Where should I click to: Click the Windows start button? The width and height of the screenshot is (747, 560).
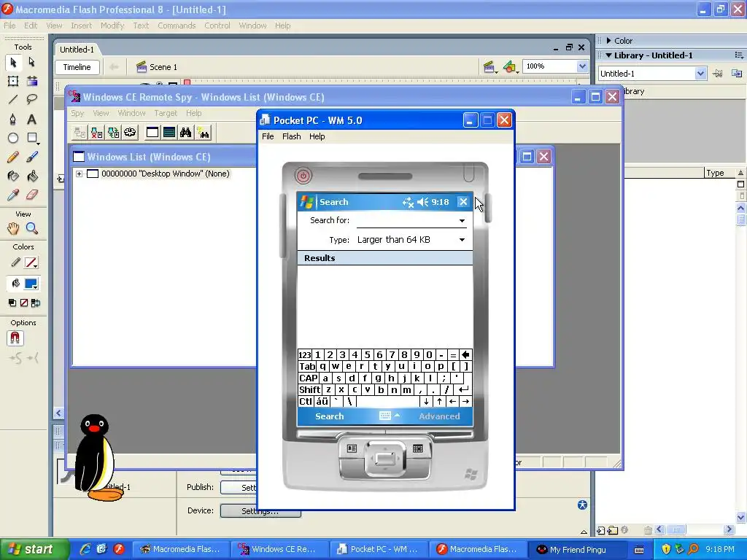(35, 549)
